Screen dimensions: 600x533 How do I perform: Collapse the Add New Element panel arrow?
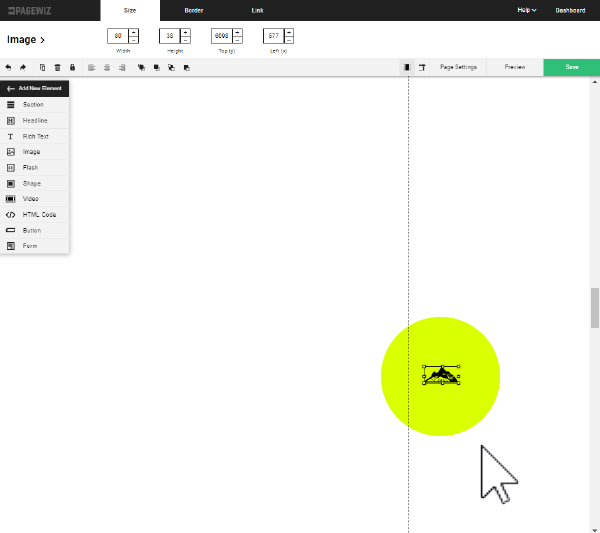tap(11, 88)
